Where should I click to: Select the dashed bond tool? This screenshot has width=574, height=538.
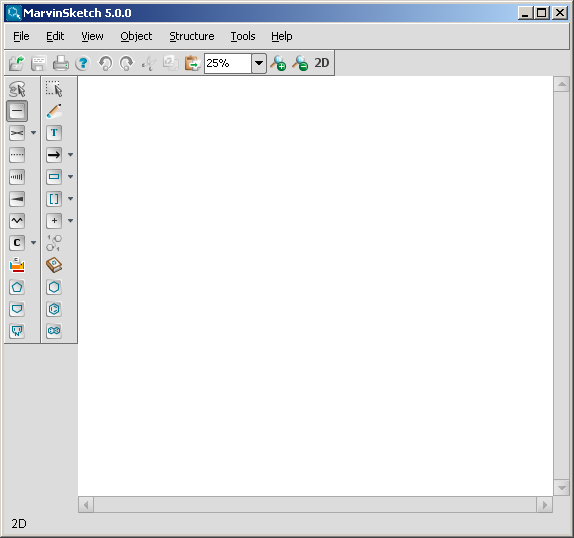pyautogui.click(x=17, y=155)
